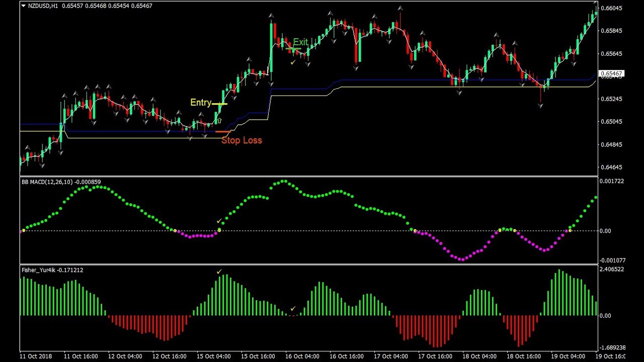Click the 2.406522 Fisher scale value

[x=613, y=269]
